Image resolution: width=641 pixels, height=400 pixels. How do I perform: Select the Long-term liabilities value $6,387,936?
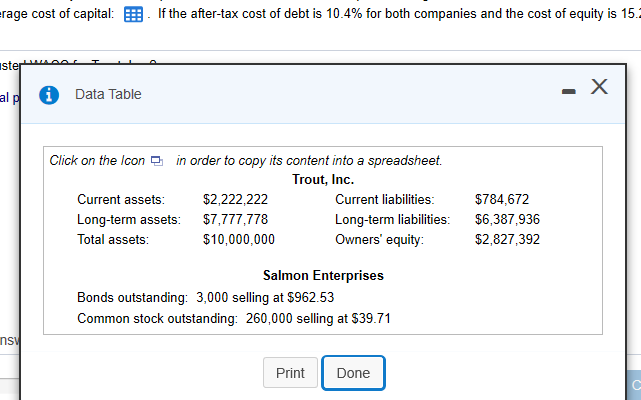coord(507,220)
